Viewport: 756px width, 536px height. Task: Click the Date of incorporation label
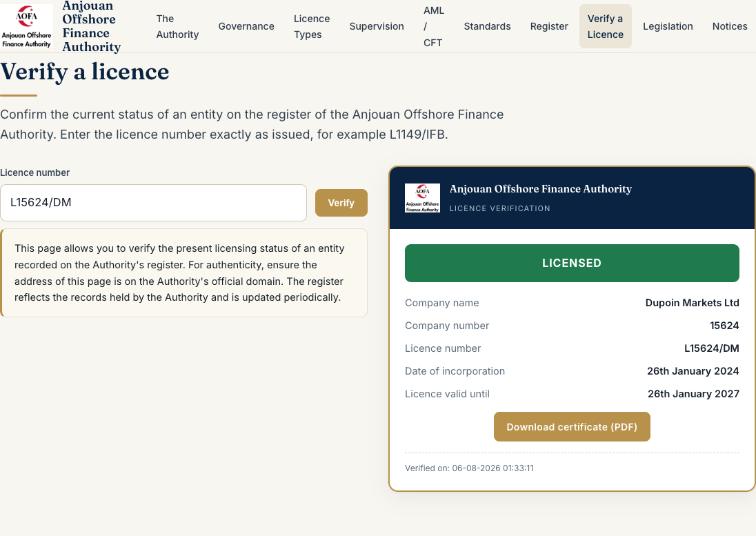pyautogui.click(x=455, y=371)
